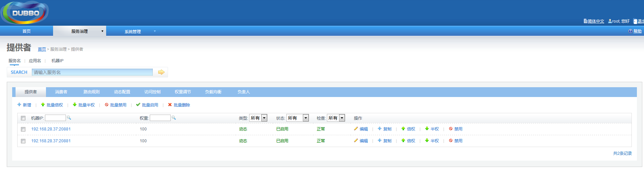Log out via 退出 at top right
Screen dimensions: 644x169
640,21
